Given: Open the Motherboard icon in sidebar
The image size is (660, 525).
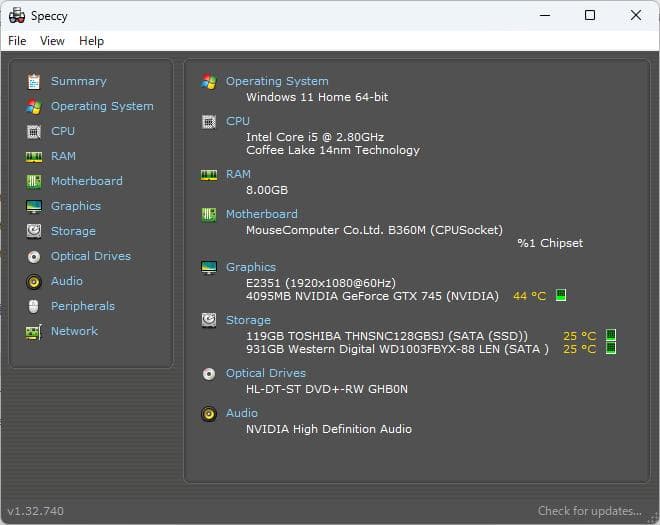Looking at the screenshot, I should (x=34, y=181).
